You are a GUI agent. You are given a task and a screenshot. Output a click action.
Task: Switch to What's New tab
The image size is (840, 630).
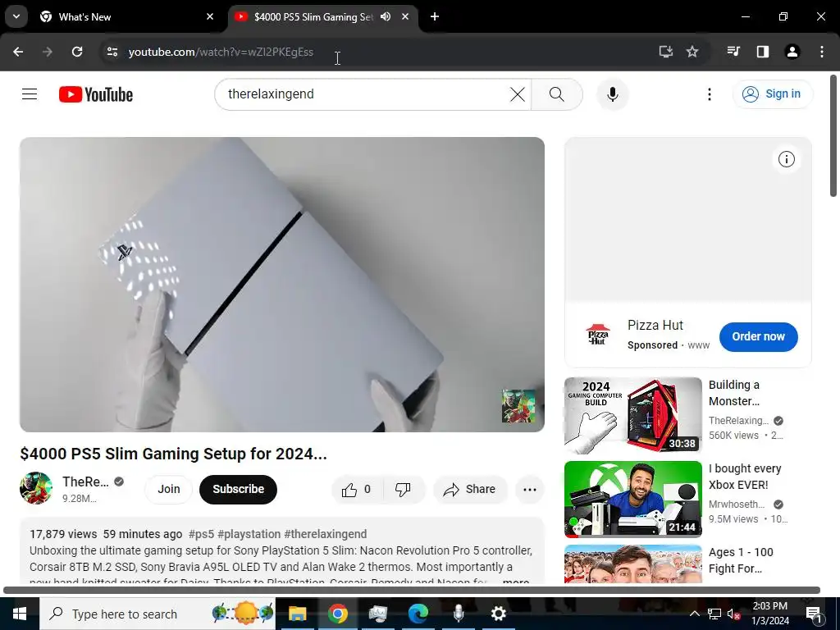(x=127, y=17)
